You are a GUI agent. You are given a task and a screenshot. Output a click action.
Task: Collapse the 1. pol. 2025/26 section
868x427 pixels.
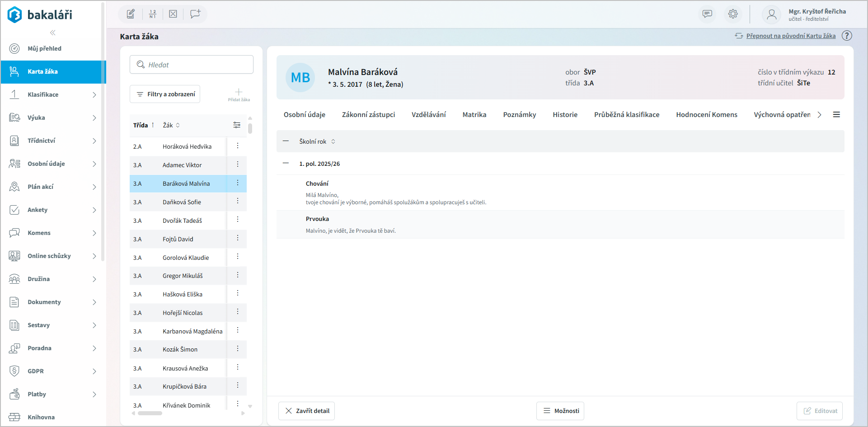(x=286, y=164)
